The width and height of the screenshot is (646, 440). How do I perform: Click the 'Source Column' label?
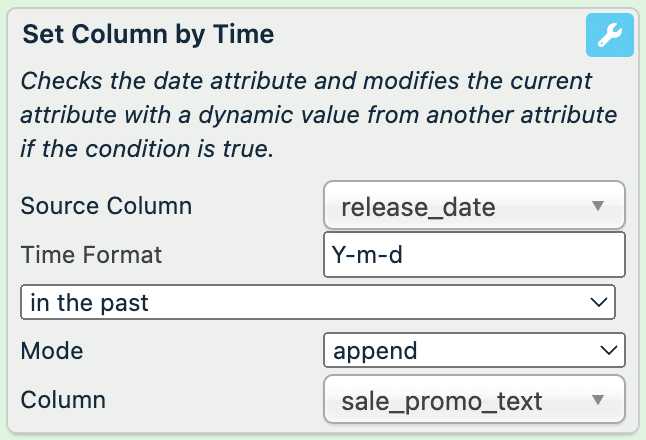(x=106, y=207)
